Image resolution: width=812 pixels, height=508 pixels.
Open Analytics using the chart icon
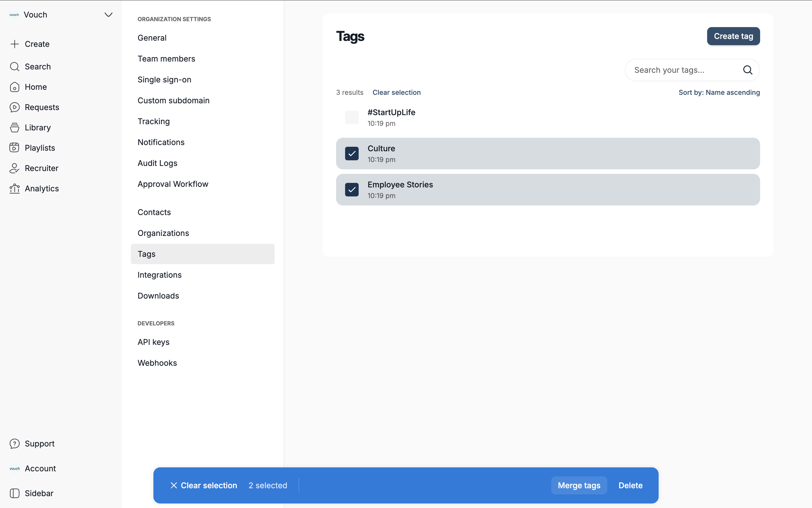(14, 189)
